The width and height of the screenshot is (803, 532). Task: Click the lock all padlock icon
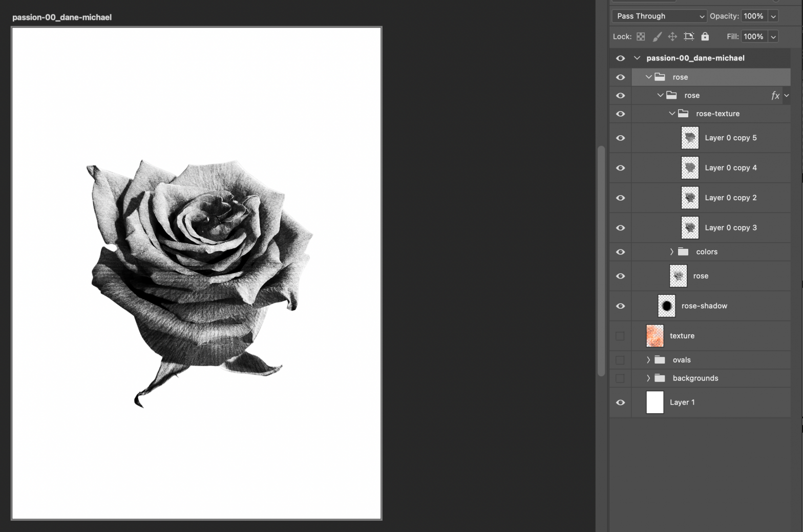(x=705, y=36)
